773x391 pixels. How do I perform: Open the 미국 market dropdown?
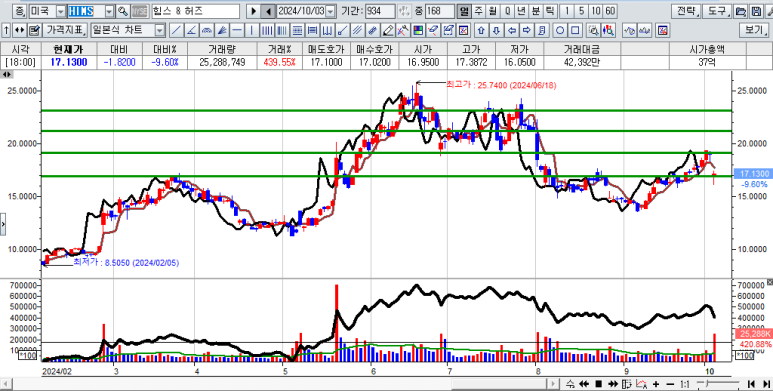click(x=61, y=11)
